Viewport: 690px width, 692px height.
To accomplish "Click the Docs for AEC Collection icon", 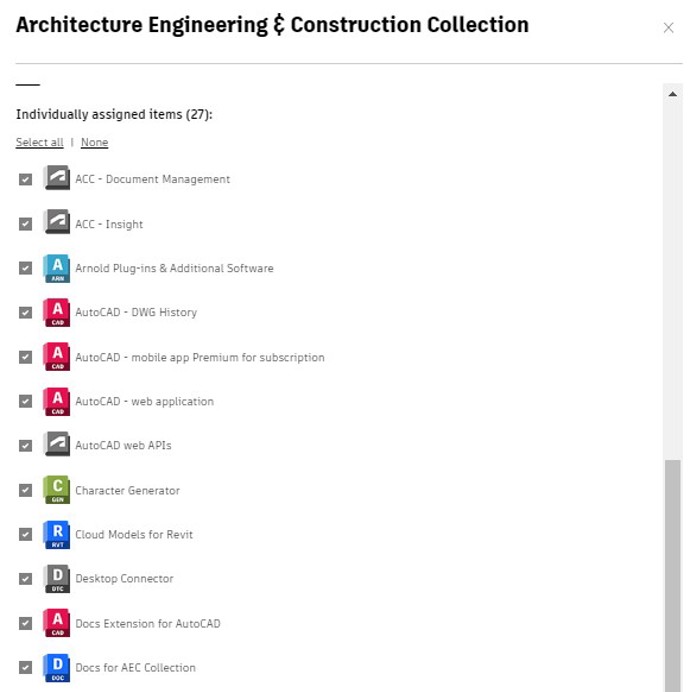I will click(57, 668).
